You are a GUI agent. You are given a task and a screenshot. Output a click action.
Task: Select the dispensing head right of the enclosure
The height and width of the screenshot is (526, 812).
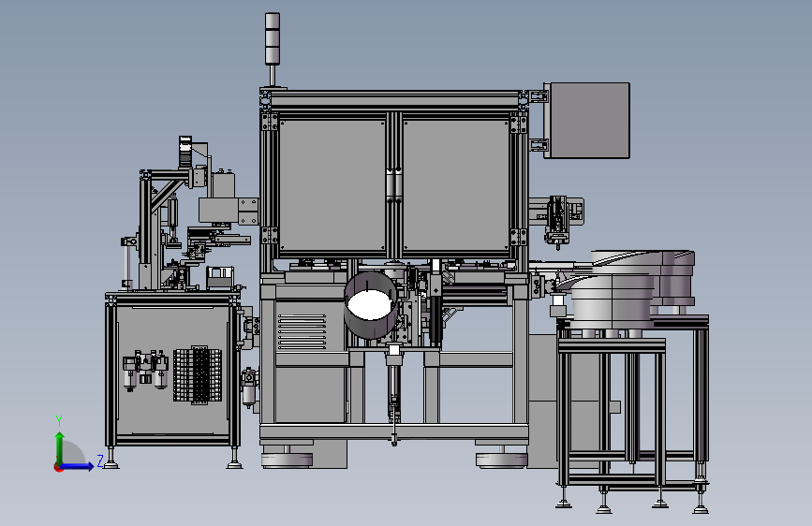556,222
